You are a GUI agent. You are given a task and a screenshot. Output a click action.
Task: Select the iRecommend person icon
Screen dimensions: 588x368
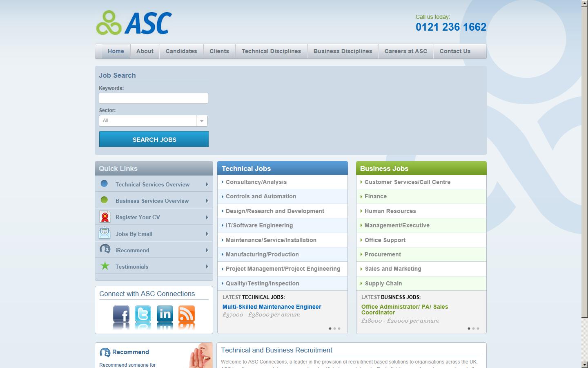point(105,249)
